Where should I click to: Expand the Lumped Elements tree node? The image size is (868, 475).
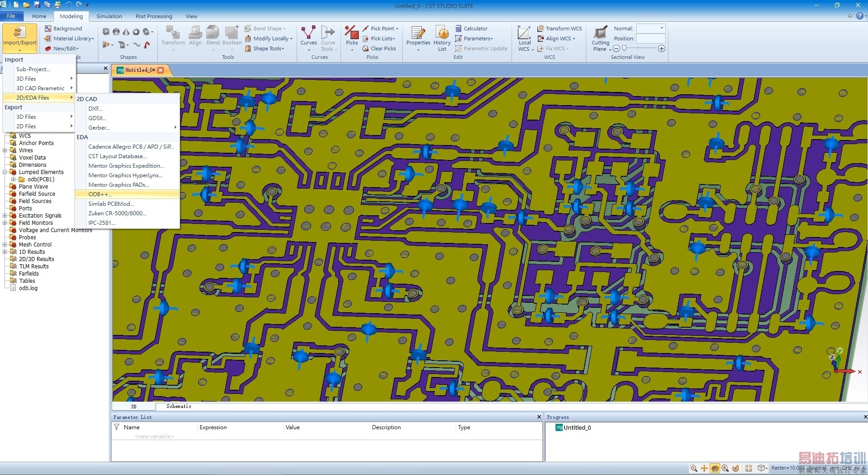pyautogui.click(x=5, y=172)
